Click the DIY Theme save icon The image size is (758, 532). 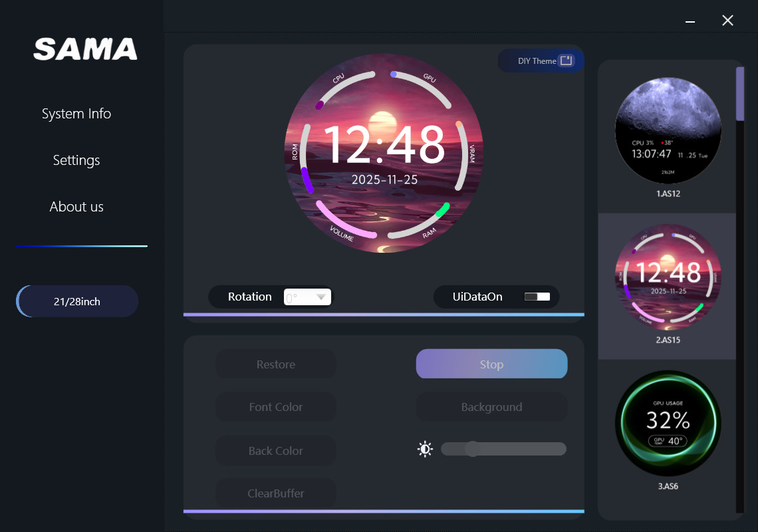[566, 61]
